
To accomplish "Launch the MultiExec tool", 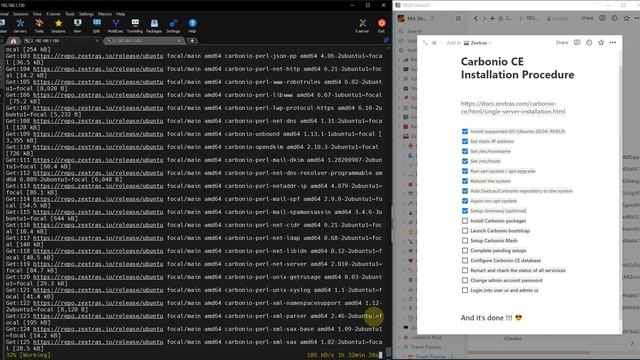I will [116, 26].
